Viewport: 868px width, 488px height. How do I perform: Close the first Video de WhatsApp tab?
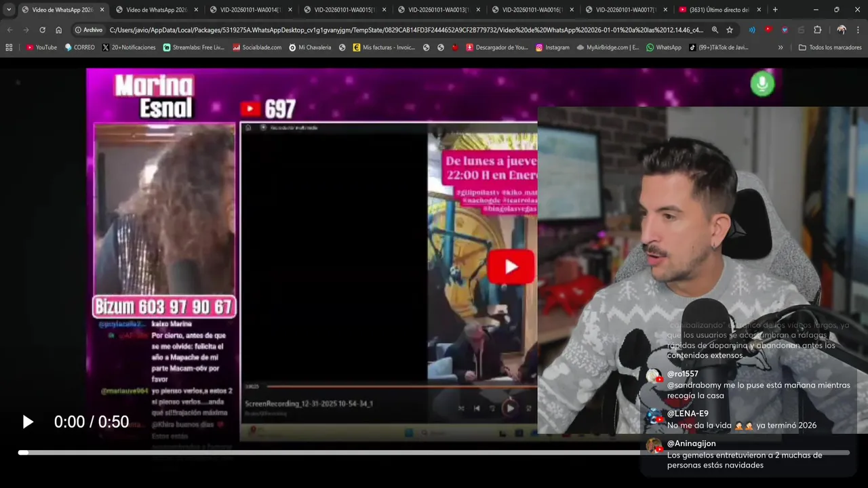coord(102,9)
